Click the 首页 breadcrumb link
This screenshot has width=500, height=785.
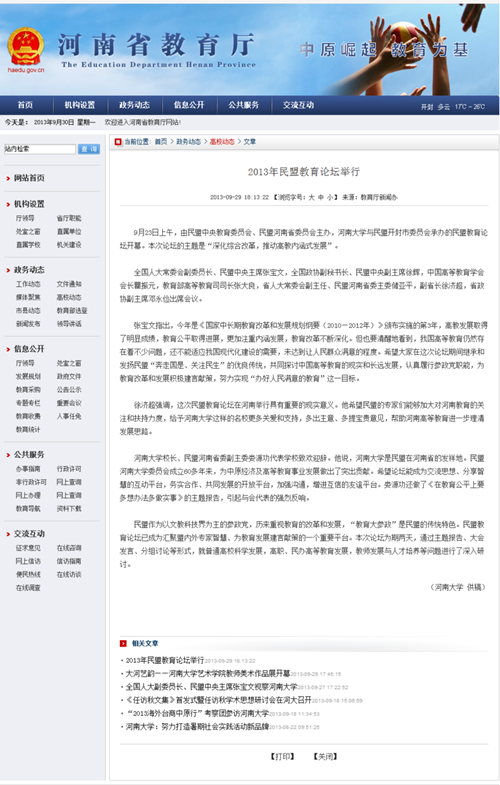(161, 142)
